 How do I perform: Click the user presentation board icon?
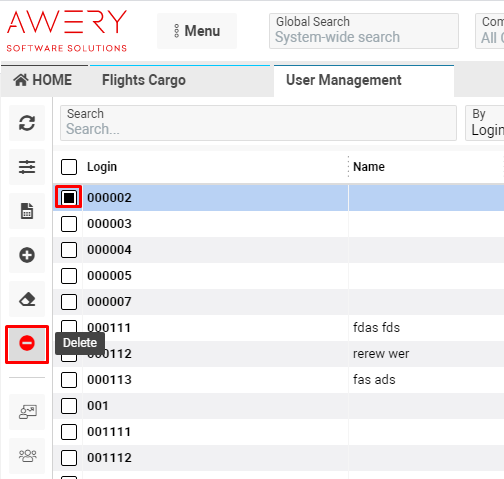[27, 412]
